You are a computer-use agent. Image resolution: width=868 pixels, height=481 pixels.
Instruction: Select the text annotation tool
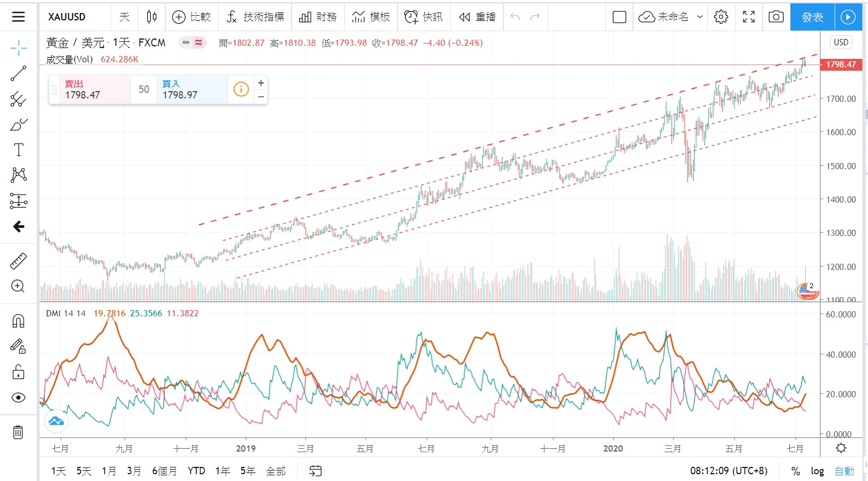pos(18,150)
